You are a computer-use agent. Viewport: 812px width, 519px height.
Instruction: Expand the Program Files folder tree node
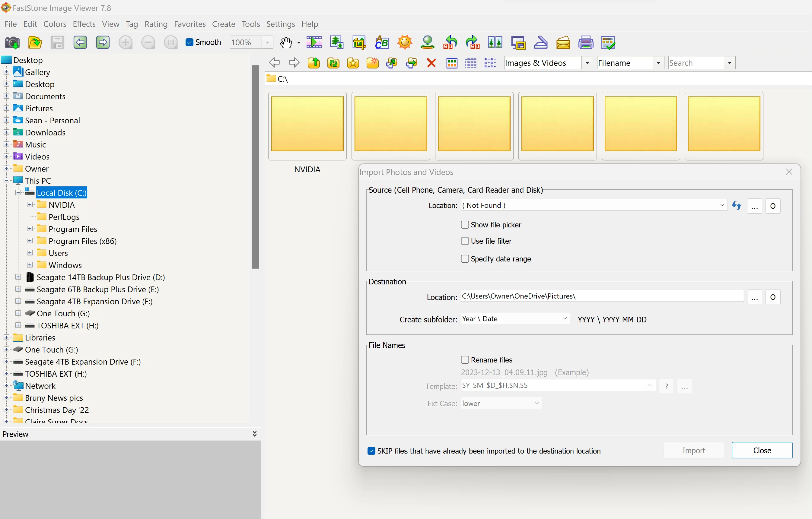(x=30, y=229)
